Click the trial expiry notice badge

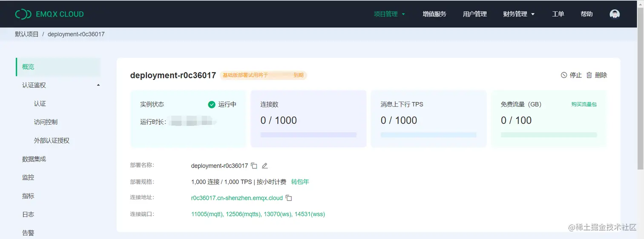[x=263, y=75]
